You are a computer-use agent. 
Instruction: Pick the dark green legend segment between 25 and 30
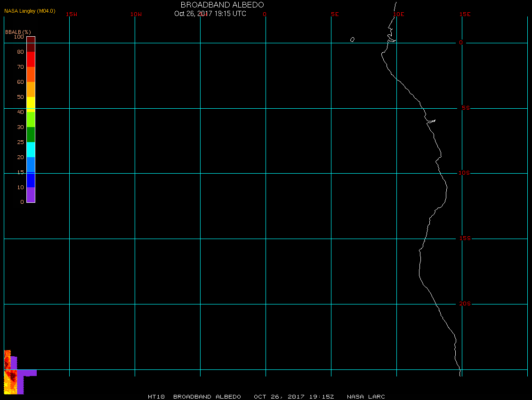pos(31,135)
